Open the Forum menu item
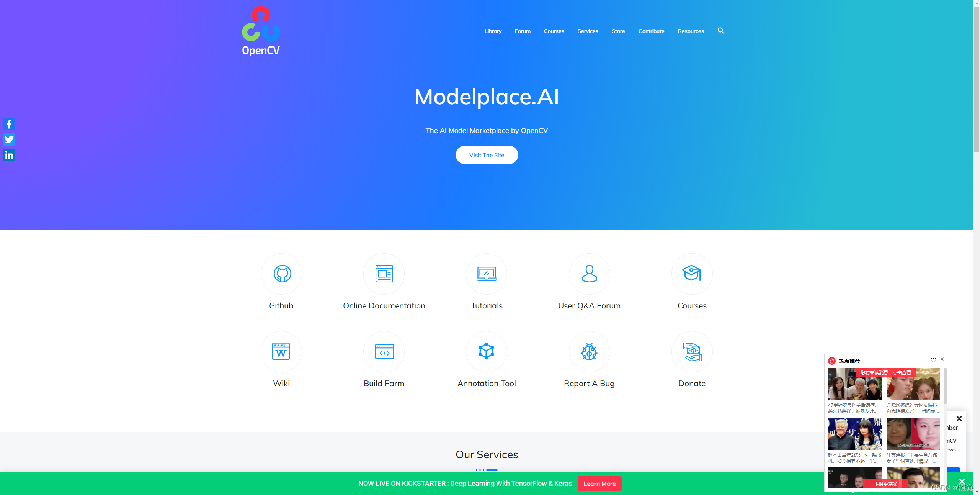The width and height of the screenshot is (980, 495). [x=522, y=30]
